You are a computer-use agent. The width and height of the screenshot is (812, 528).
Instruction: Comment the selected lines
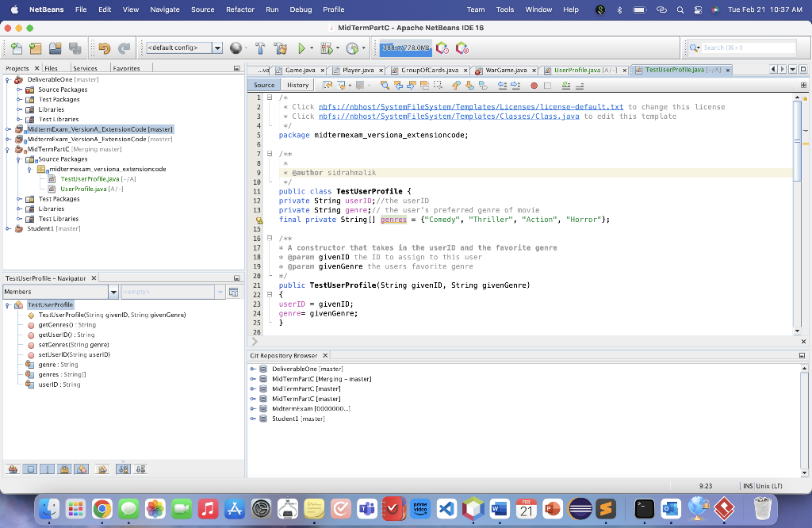pyautogui.click(x=566, y=86)
